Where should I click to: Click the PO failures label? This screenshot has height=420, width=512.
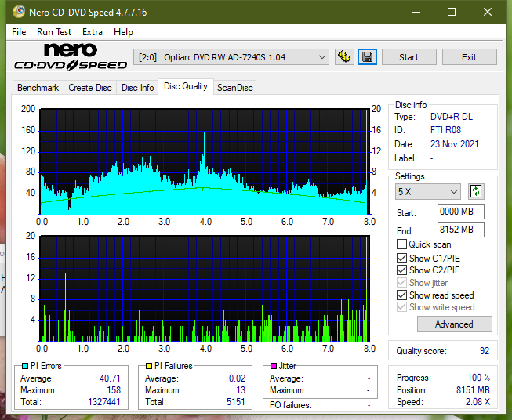point(291,405)
